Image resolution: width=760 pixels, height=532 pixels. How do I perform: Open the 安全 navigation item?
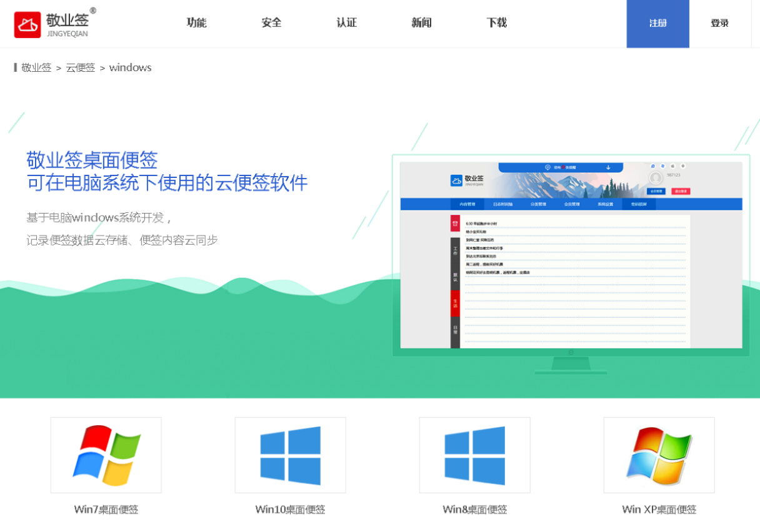271,23
